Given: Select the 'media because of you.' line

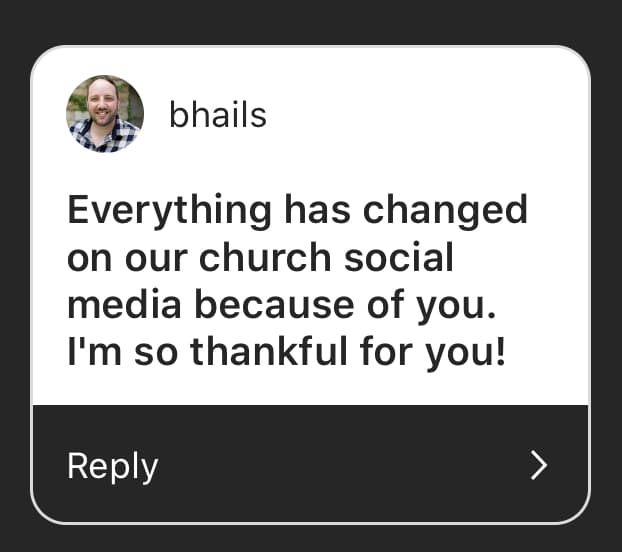Looking at the screenshot, I should [x=282, y=305].
